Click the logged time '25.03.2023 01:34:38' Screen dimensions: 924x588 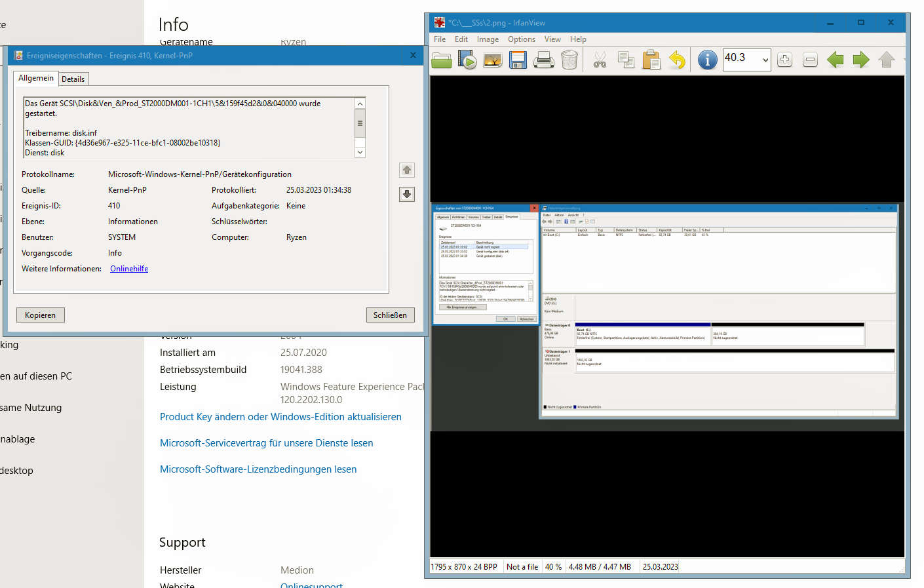pyautogui.click(x=318, y=190)
